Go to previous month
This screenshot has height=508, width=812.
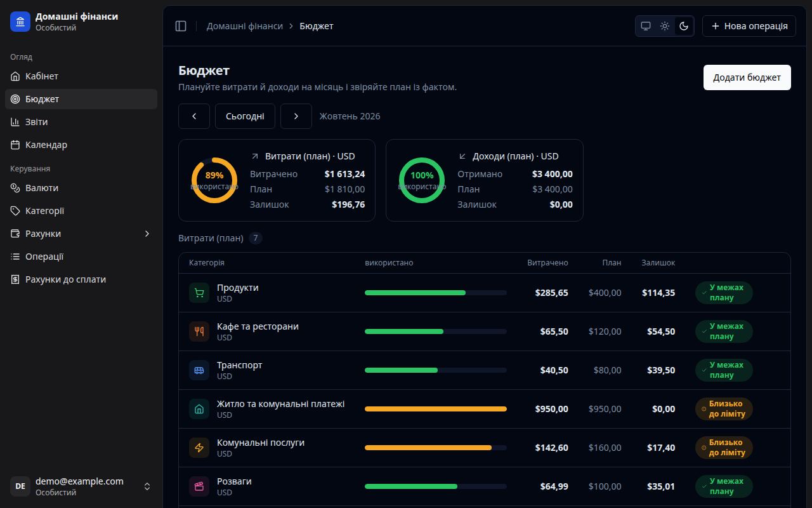194,116
